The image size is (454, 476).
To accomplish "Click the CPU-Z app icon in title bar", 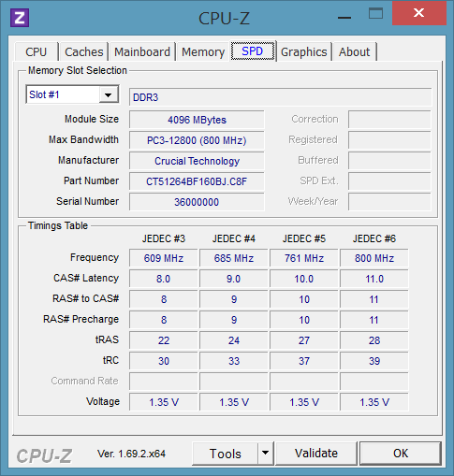I will coord(20,18).
